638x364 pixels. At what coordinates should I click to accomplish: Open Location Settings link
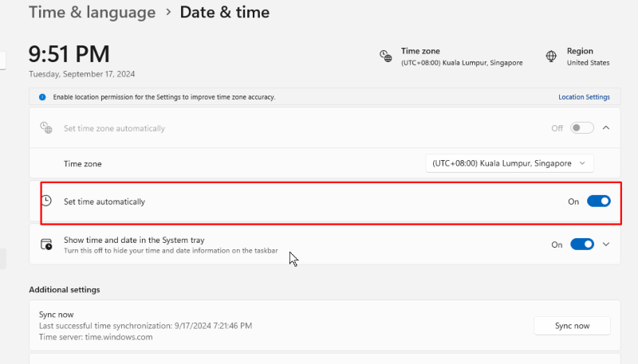(x=584, y=97)
